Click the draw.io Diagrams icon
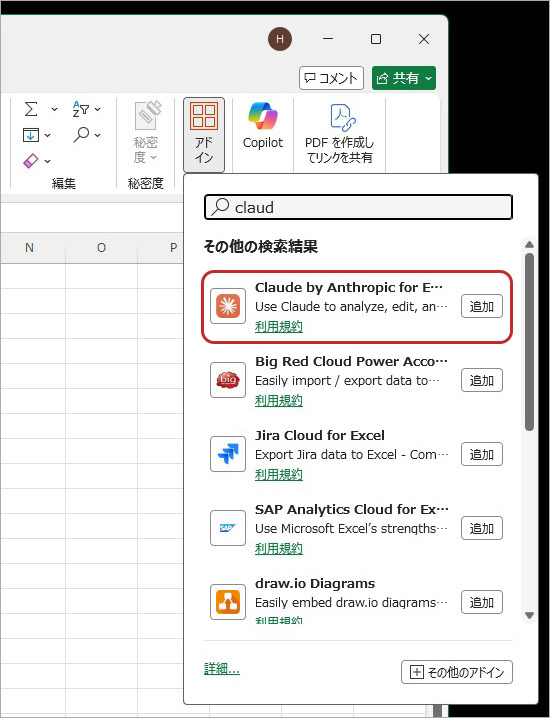This screenshot has width=550, height=718. [x=228, y=603]
